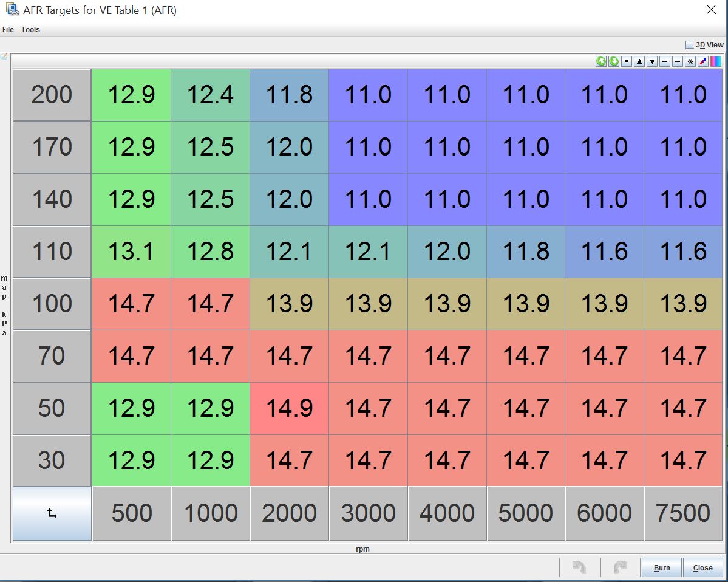728x582 pixels.
Task: Click the solid down-triangle decrement toolbar icon
Action: coord(652,61)
